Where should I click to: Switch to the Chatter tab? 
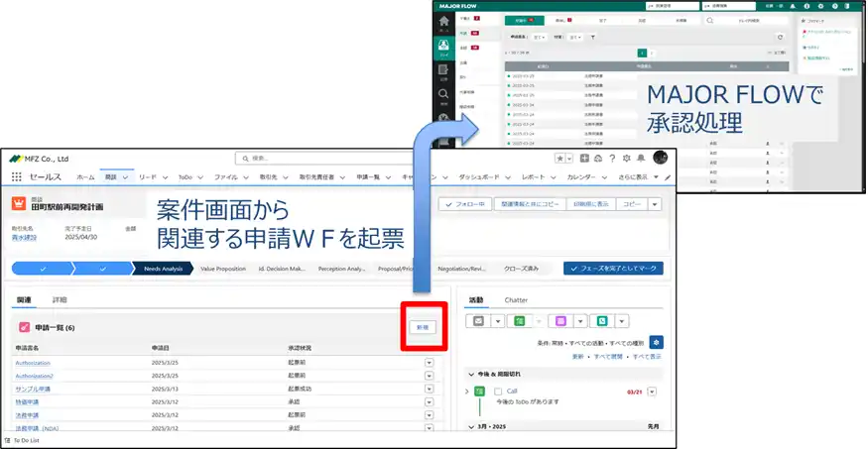point(516,299)
